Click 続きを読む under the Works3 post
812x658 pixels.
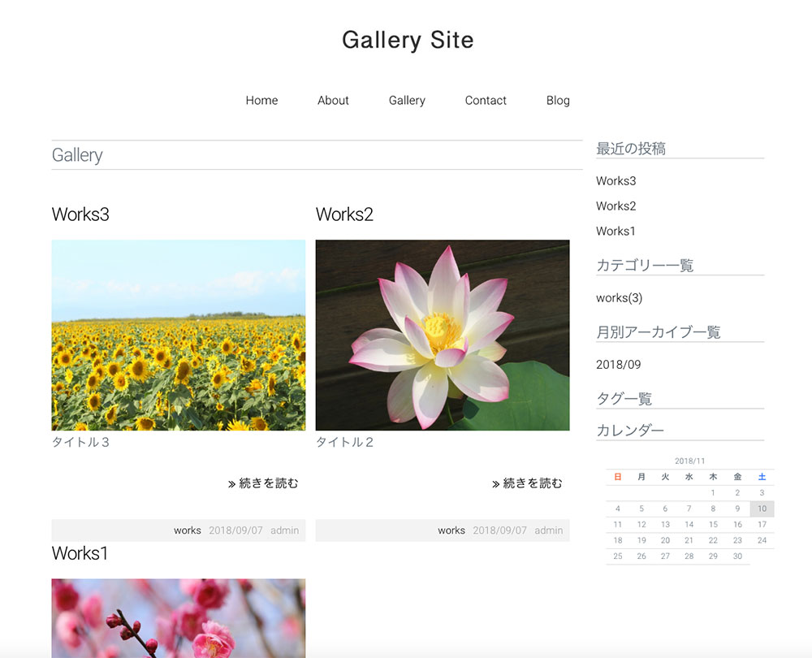(264, 483)
